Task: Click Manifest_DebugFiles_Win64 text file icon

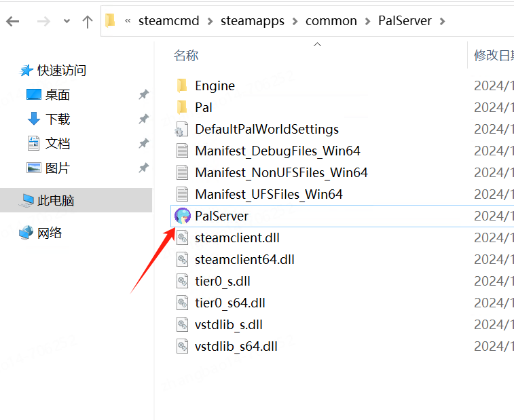Action: click(x=182, y=151)
